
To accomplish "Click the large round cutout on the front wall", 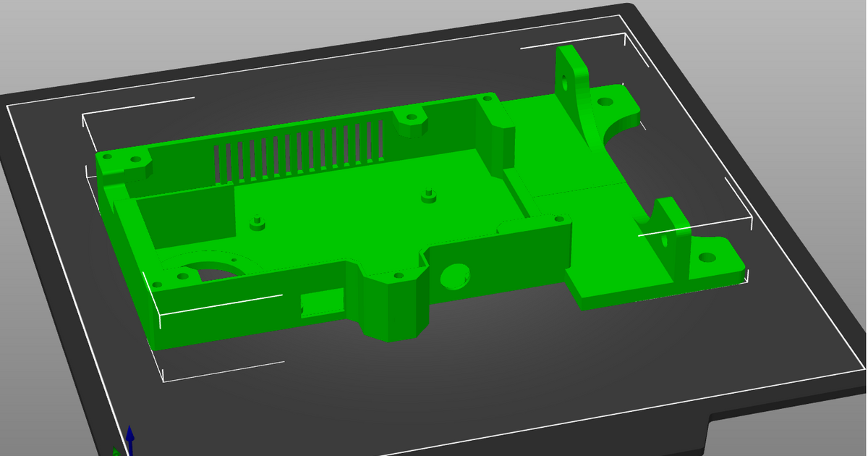I will (x=454, y=275).
